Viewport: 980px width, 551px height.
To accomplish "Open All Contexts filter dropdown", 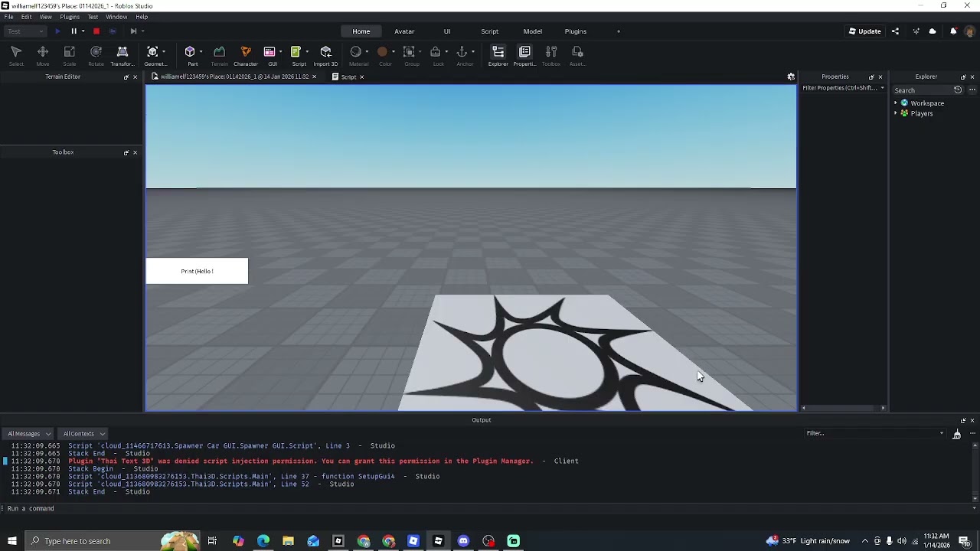I will pos(84,434).
